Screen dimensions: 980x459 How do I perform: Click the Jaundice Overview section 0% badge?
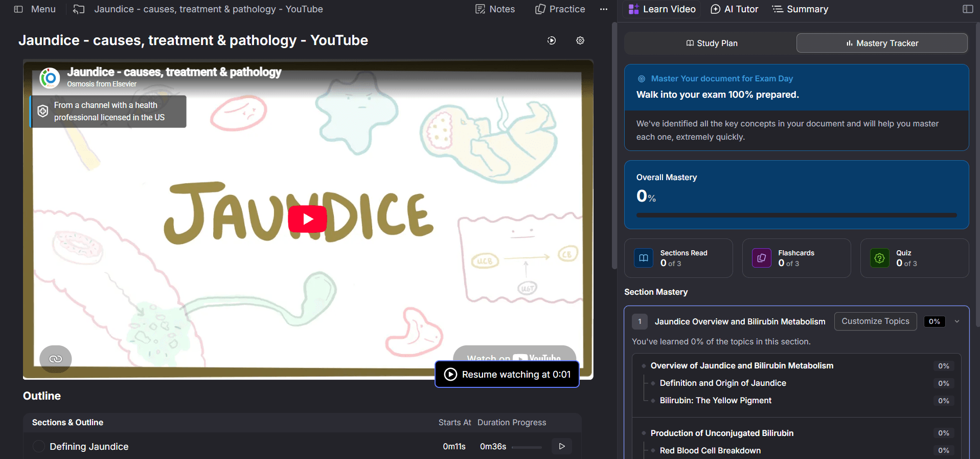click(935, 321)
